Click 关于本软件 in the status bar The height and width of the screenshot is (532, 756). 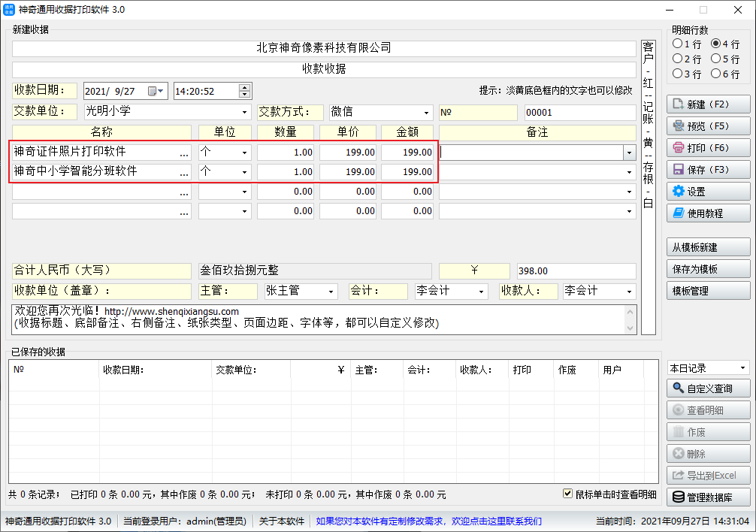point(282,521)
